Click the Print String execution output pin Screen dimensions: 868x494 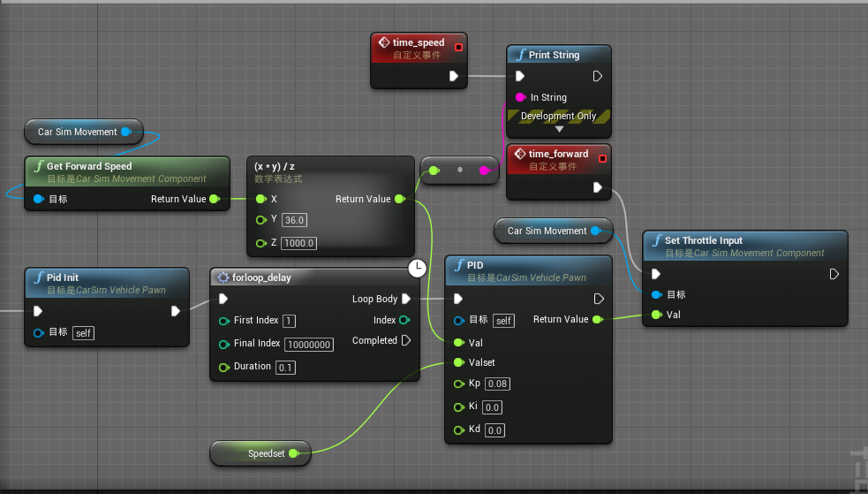click(x=597, y=76)
